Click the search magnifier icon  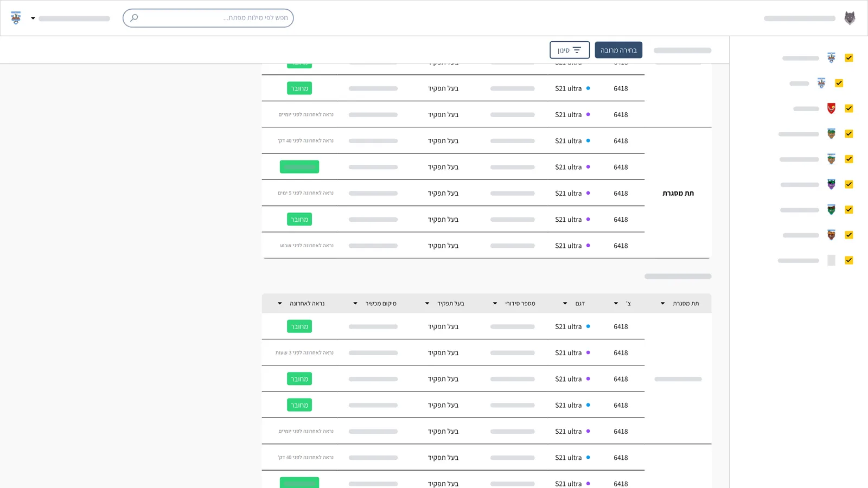[134, 18]
